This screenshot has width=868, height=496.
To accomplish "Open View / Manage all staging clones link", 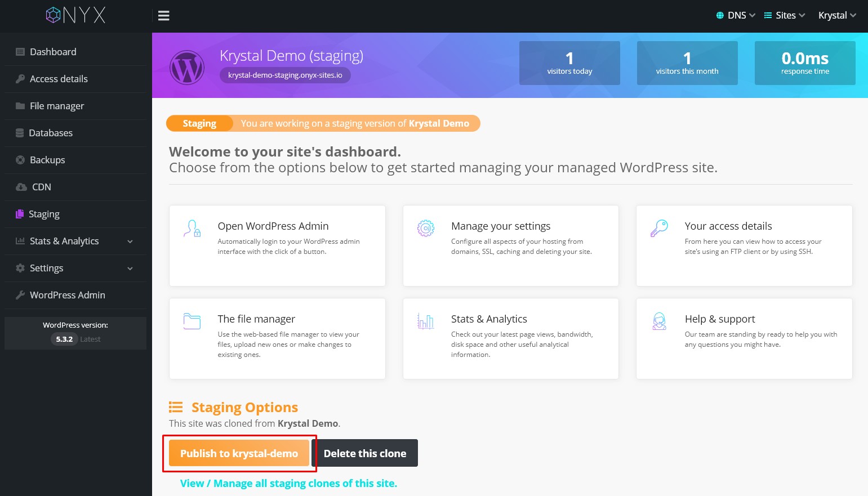I will point(288,483).
